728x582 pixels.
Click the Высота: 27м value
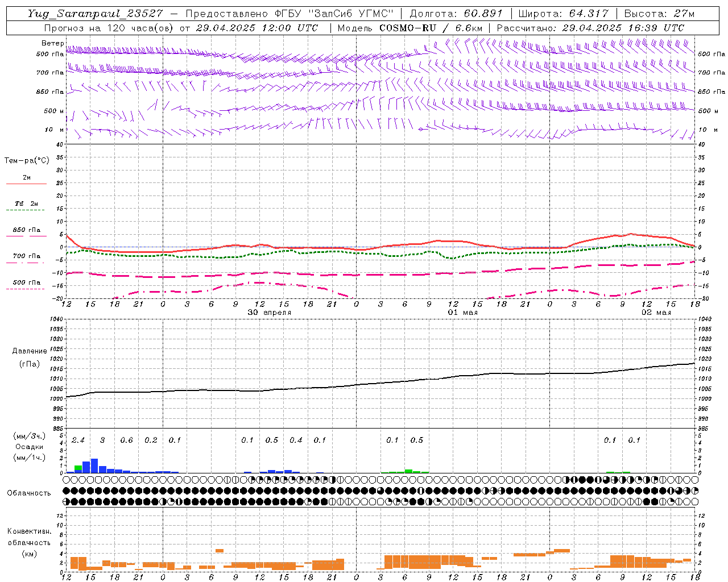[659, 14]
